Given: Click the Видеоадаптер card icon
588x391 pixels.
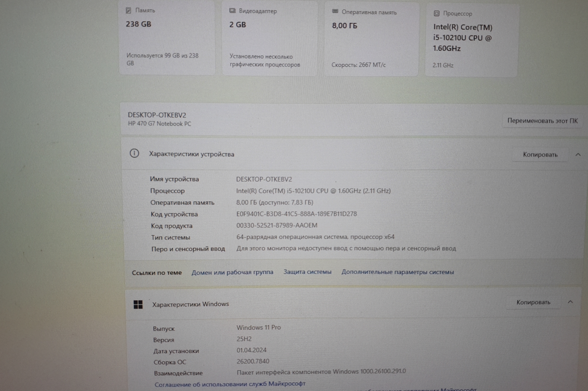Looking at the screenshot, I should click(232, 11).
